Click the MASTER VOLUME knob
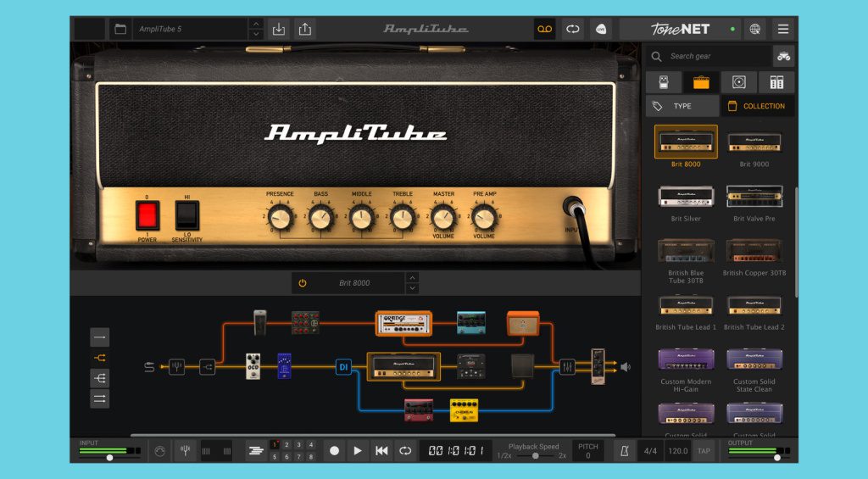 pyautogui.click(x=443, y=218)
